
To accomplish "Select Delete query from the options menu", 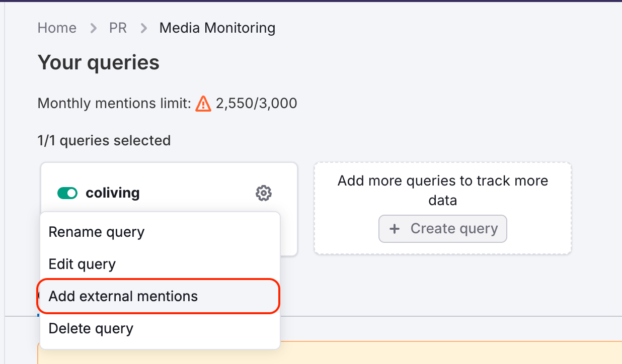I will (91, 328).
